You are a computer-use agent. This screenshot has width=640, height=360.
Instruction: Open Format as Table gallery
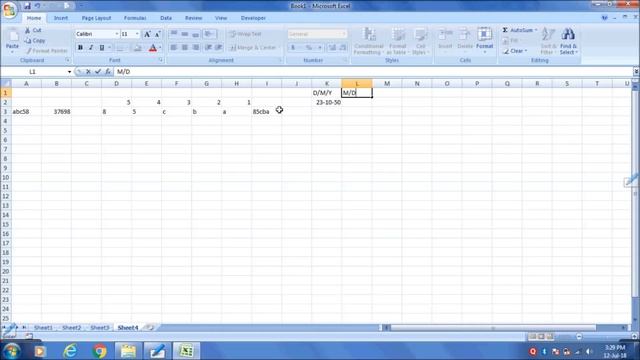(397, 41)
